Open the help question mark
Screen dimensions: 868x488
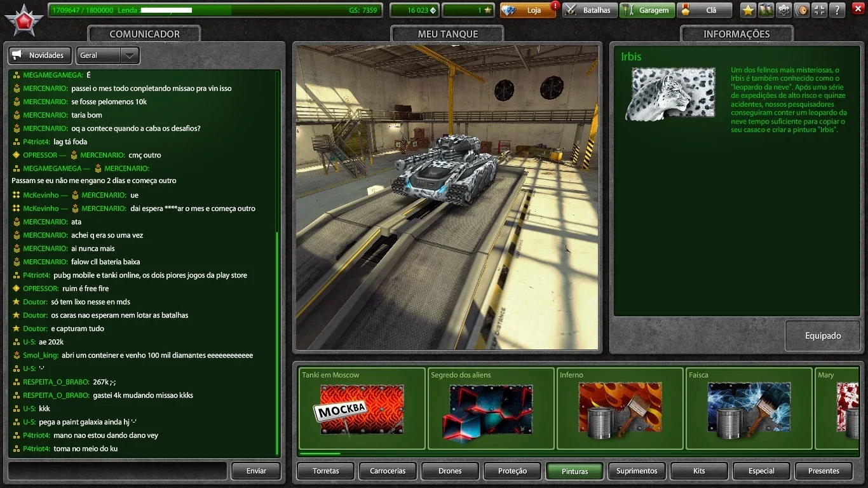coord(837,10)
